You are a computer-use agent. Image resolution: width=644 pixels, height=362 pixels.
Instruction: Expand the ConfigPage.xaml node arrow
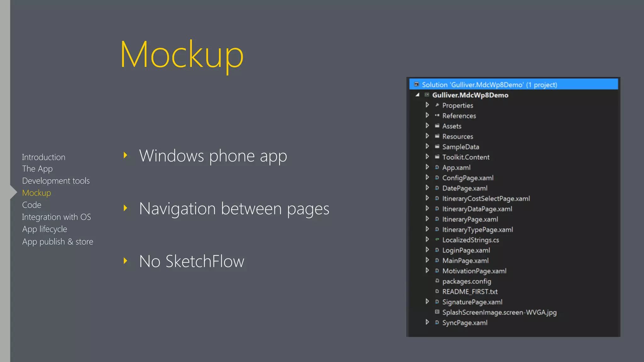coord(427,177)
